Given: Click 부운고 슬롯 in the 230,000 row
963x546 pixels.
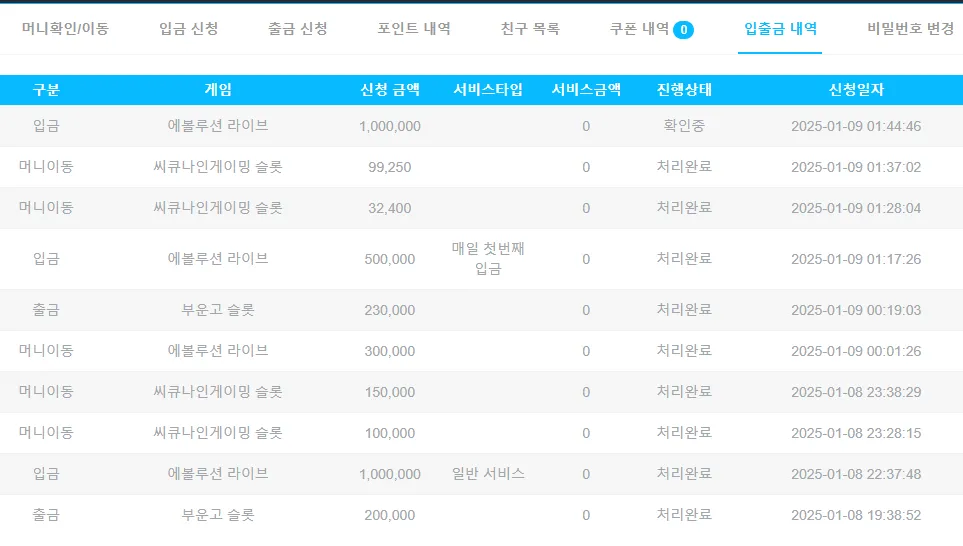Looking at the screenshot, I should click(218, 310).
